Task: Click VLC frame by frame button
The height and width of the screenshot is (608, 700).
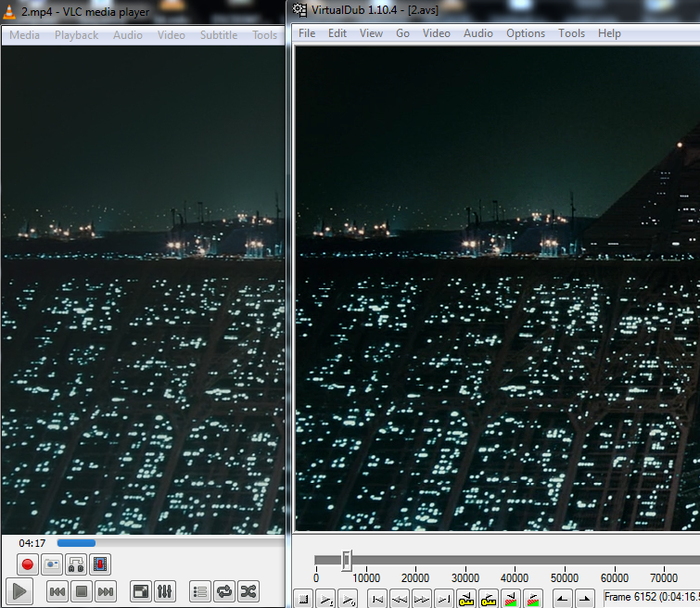Action: [x=100, y=564]
